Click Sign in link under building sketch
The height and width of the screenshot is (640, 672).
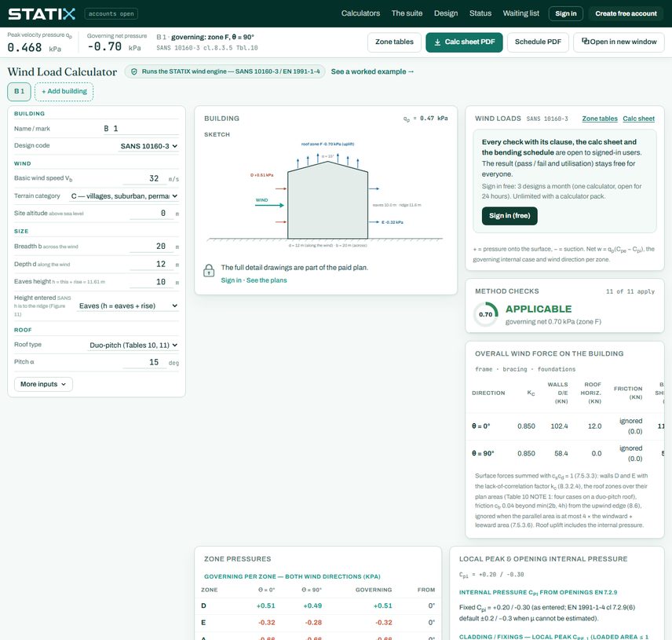(231, 280)
